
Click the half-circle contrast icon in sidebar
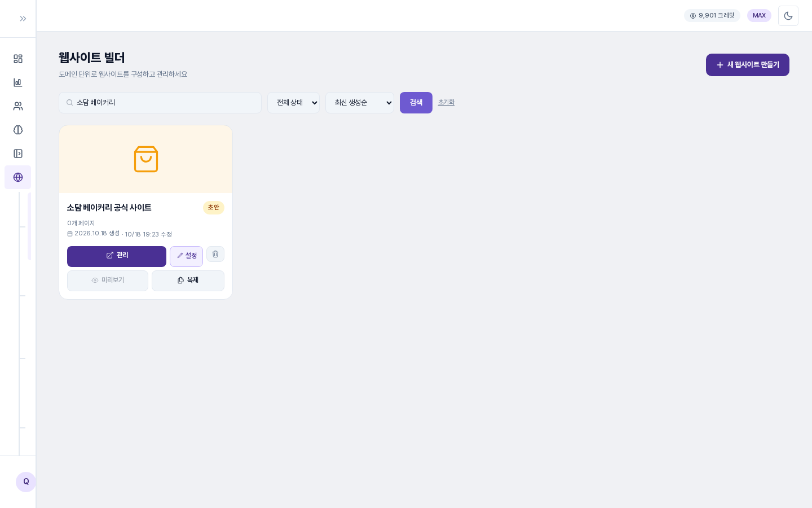pos(18,130)
